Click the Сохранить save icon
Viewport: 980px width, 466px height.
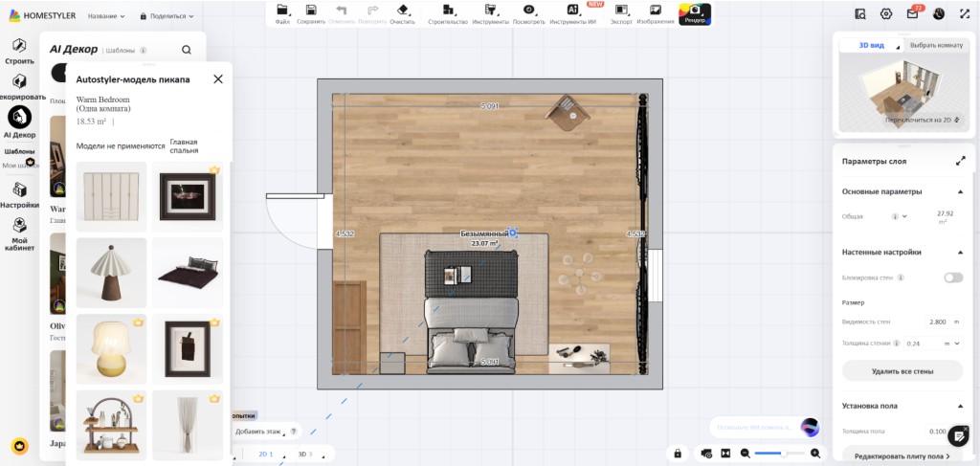point(311,10)
